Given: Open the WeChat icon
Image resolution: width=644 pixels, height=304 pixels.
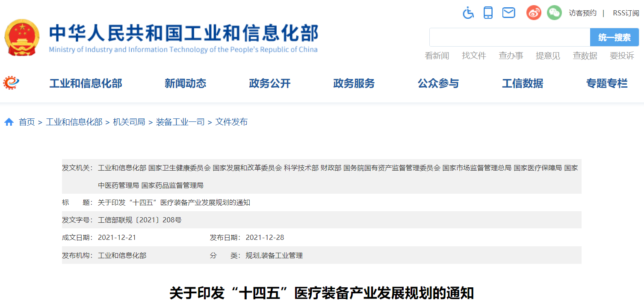Looking at the screenshot, I should tap(554, 13).
